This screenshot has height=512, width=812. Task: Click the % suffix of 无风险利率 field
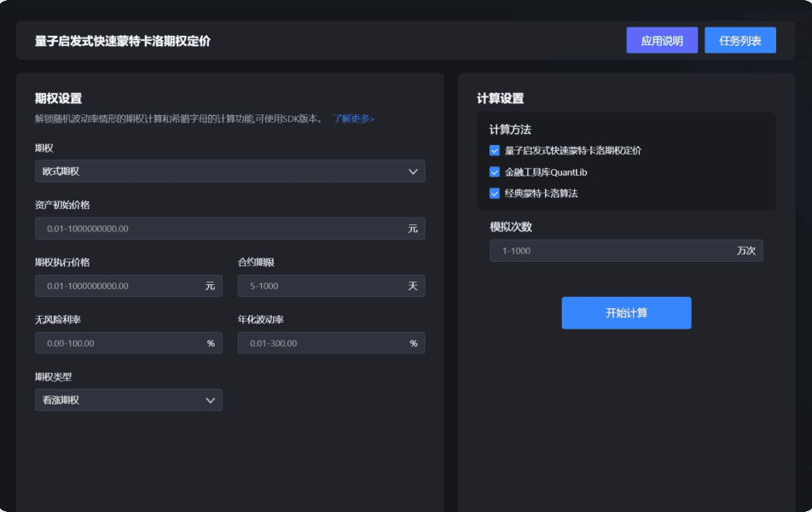211,344
